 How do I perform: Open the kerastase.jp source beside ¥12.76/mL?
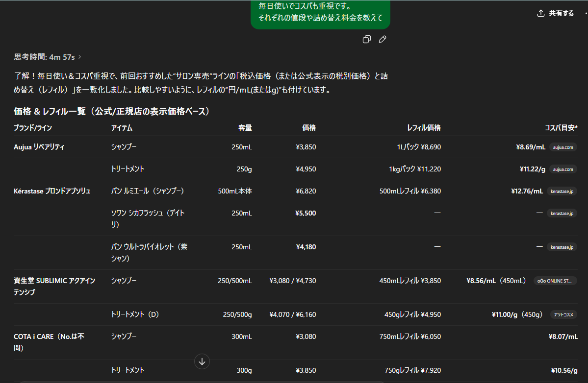(x=562, y=191)
